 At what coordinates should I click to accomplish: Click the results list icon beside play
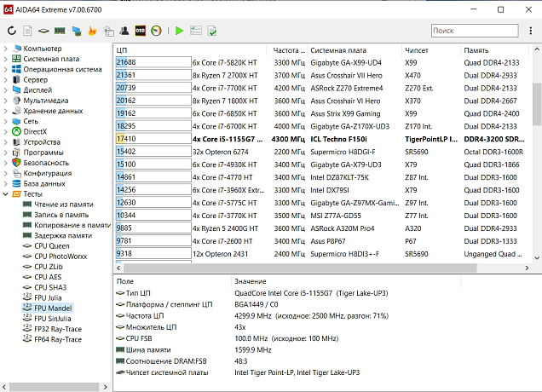coord(195,31)
